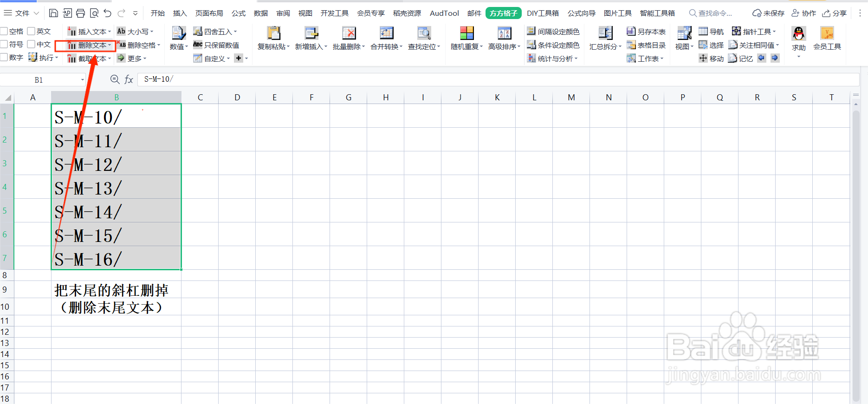This screenshot has height=404, width=868.
Task: Expand the Name Box dropdown arrow
Action: pyautogui.click(x=83, y=80)
